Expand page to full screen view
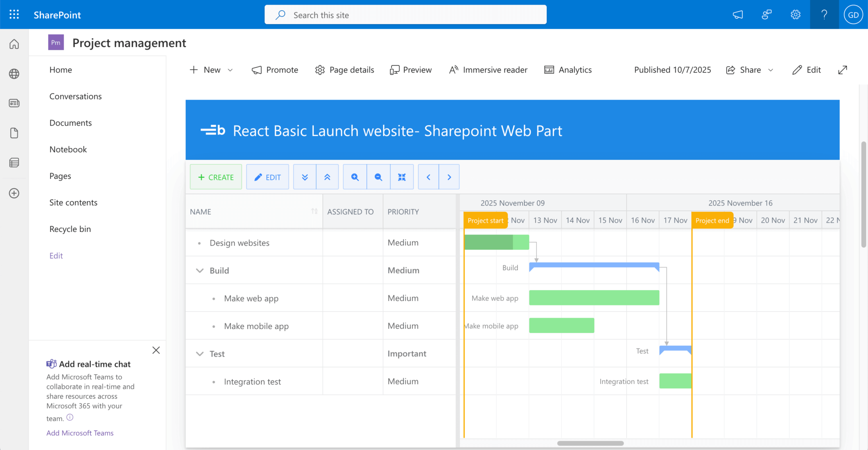 (843, 70)
